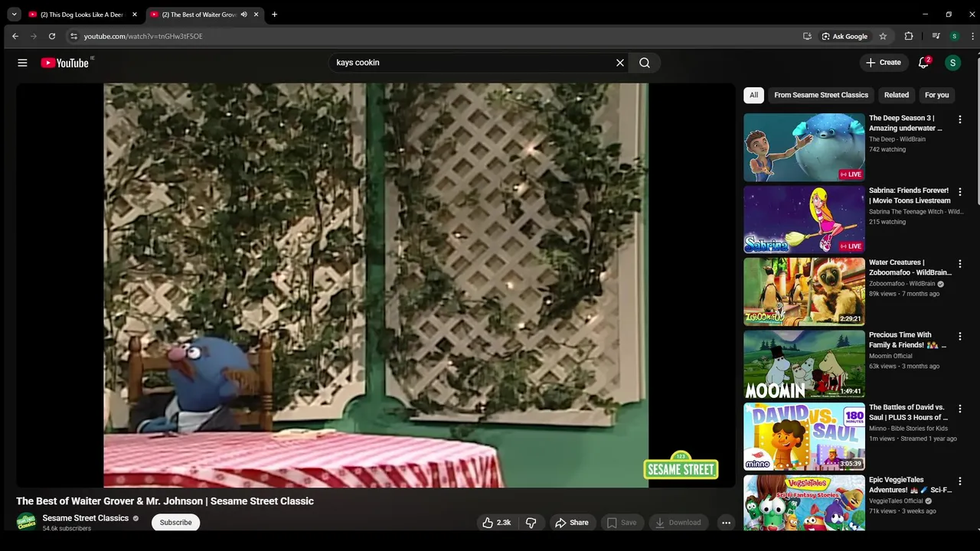Image resolution: width=980 pixels, height=551 pixels.
Task: Open the YouTube hamburger guide menu
Action: coord(22,63)
